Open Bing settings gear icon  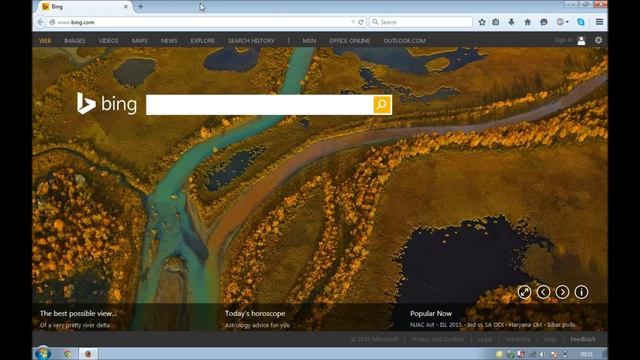click(x=598, y=40)
